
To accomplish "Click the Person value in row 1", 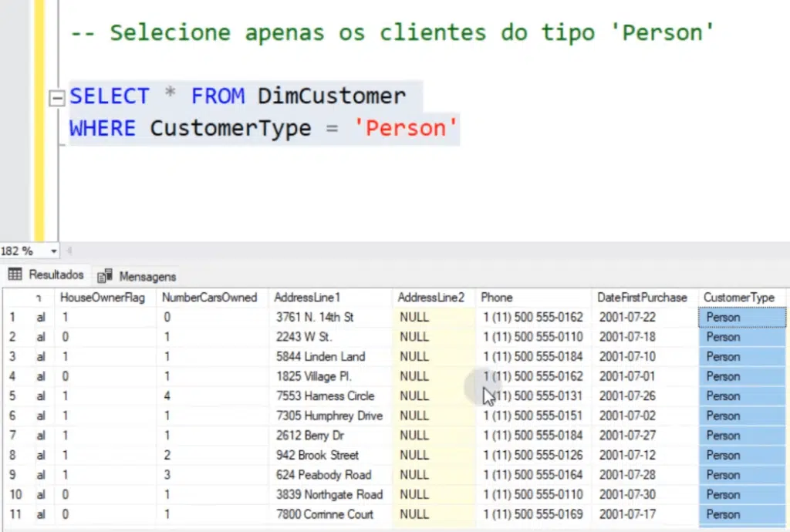I will tap(724, 317).
